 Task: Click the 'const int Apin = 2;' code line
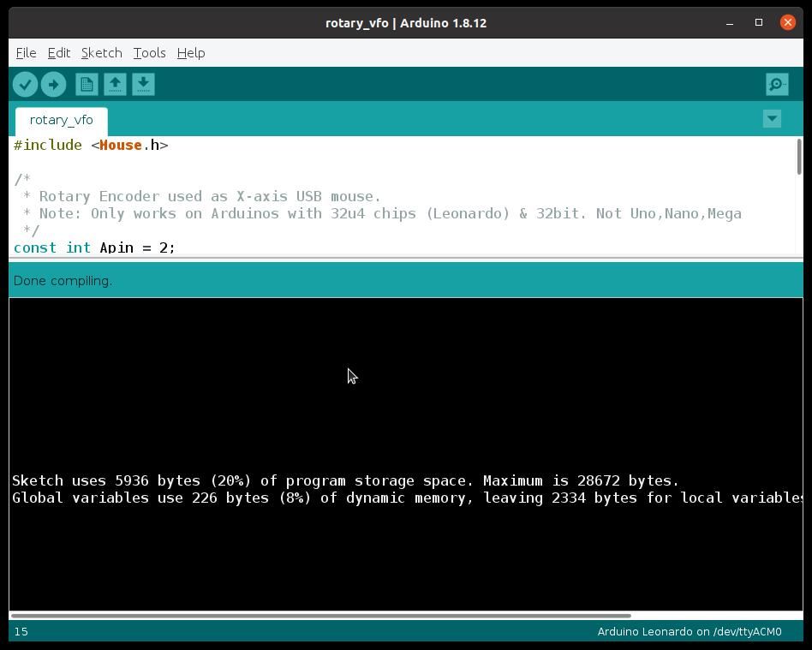pyautogui.click(x=94, y=247)
